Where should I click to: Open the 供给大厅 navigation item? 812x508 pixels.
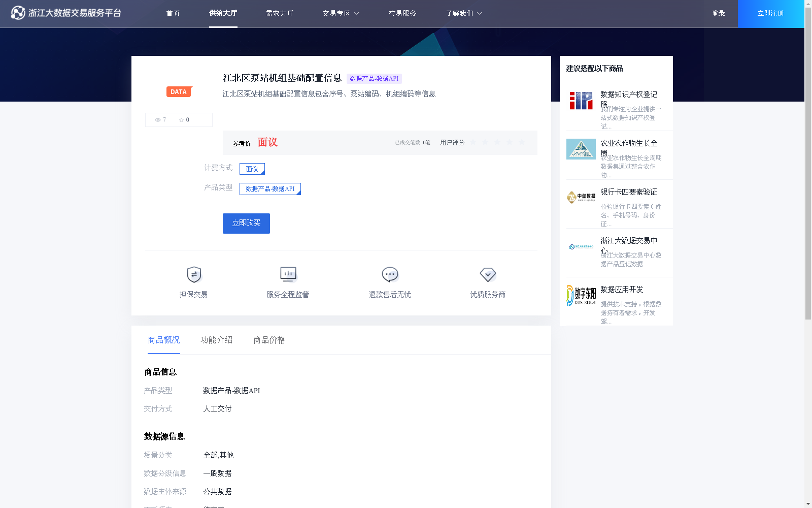click(223, 13)
